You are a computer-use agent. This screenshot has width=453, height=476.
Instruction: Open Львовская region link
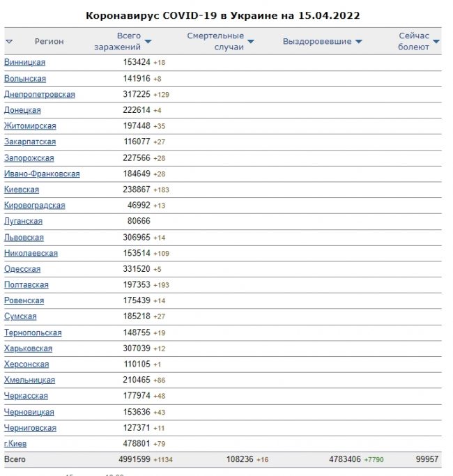click(x=24, y=238)
